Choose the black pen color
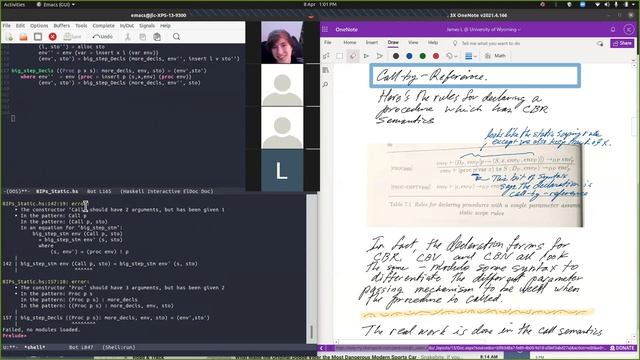The image size is (640, 360). coord(396,56)
